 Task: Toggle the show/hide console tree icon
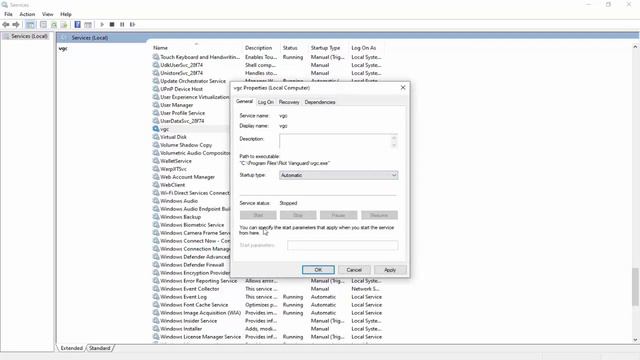pyautogui.click(x=30, y=24)
